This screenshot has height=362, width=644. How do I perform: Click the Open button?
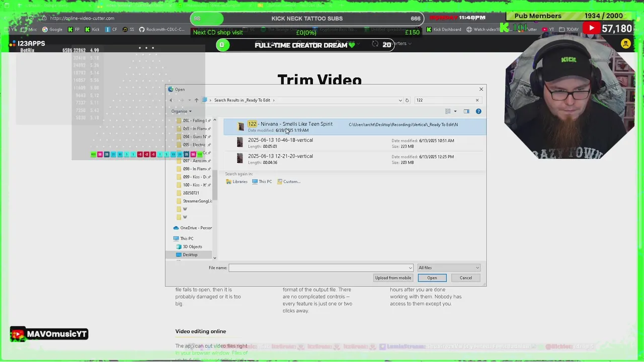click(x=432, y=278)
